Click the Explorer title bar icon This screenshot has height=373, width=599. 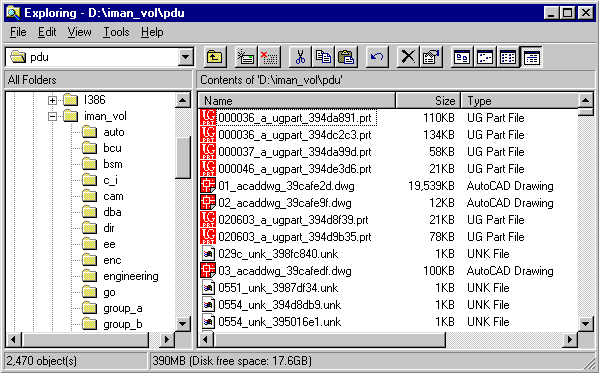tap(13, 13)
